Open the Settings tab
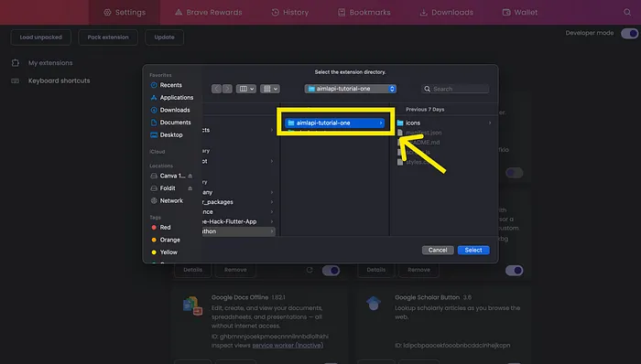Image resolution: width=641 pixels, height=364 pixels. click(125, 12)
